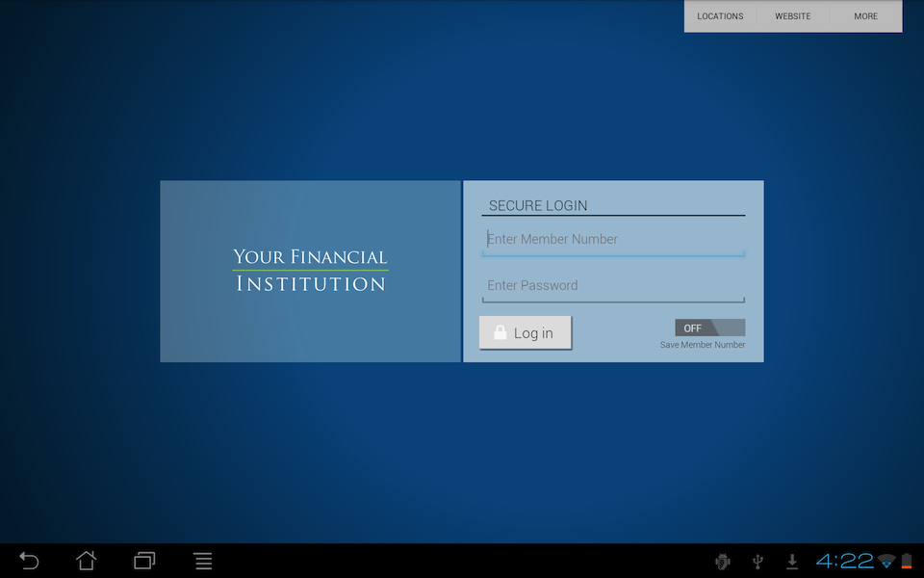The height and width of the screenshot is (578, 924).
Task: Tap the menu icon in navigation bar
Action: (x=202, y=560)
